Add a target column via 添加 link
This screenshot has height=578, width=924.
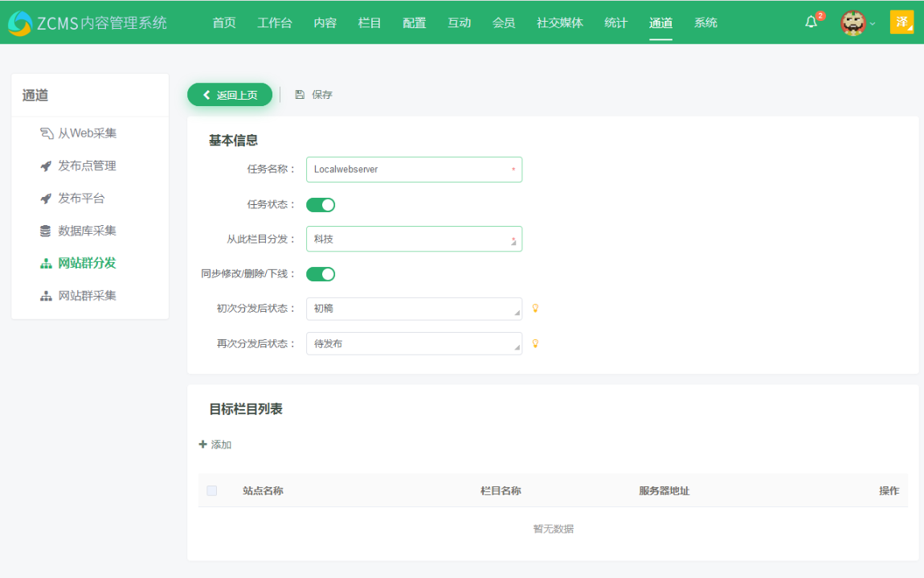[215, 444]
